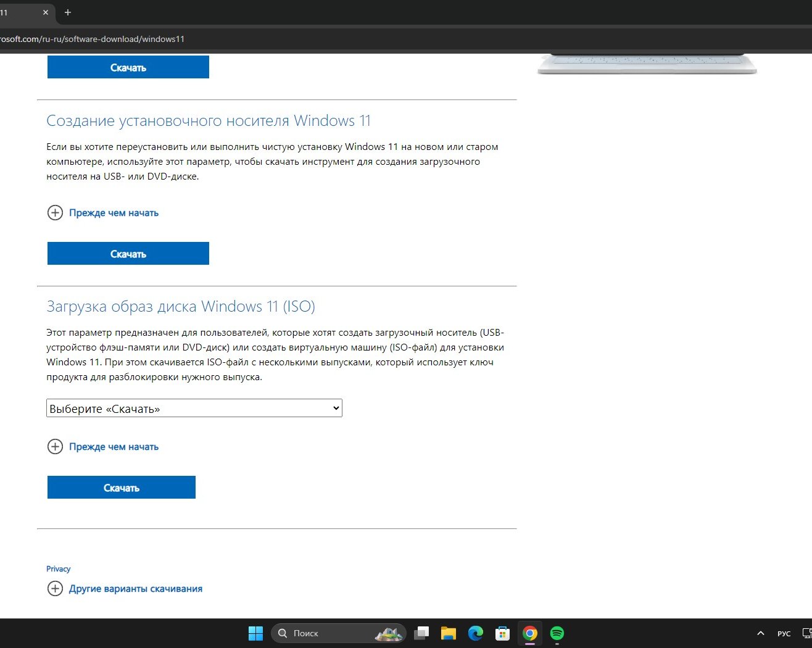
Task: Expand Другие варианты скачивания
Action: [x=125, y=589]
